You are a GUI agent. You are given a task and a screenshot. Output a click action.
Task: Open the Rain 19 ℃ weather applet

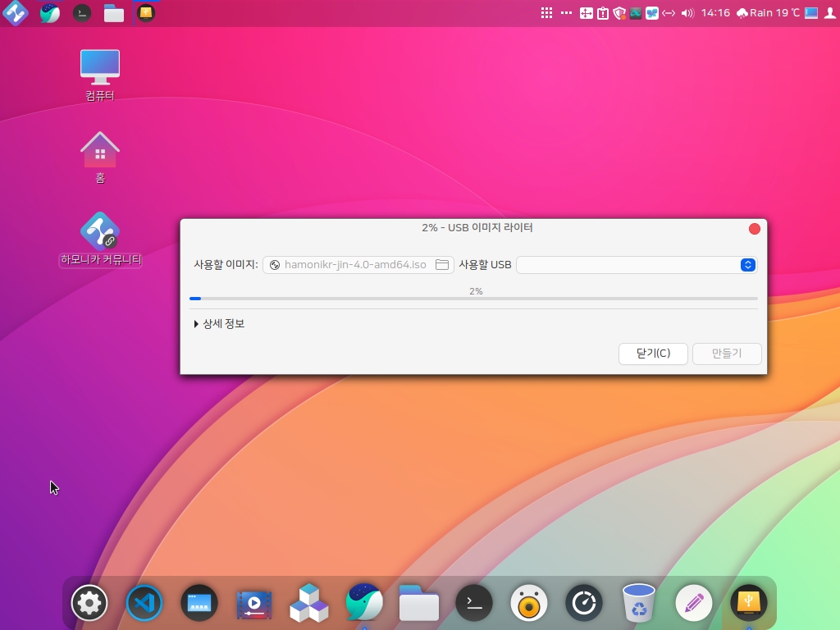[767, 13]
